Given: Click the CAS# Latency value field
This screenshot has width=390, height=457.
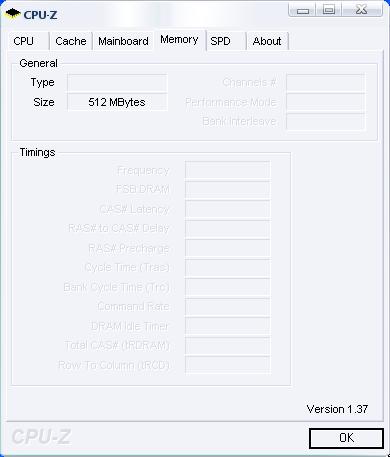Looking at the screenshot, I should pos(227,209).
